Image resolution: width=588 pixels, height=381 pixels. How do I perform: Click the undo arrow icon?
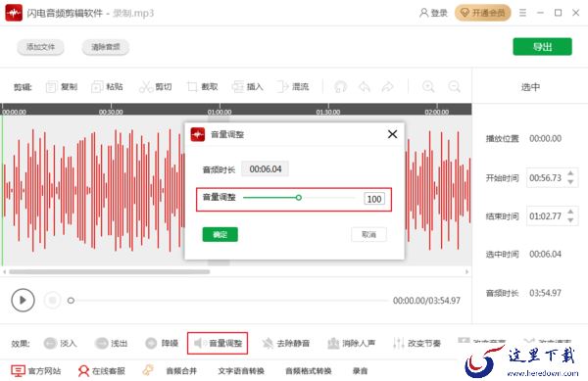pos(365,87)
